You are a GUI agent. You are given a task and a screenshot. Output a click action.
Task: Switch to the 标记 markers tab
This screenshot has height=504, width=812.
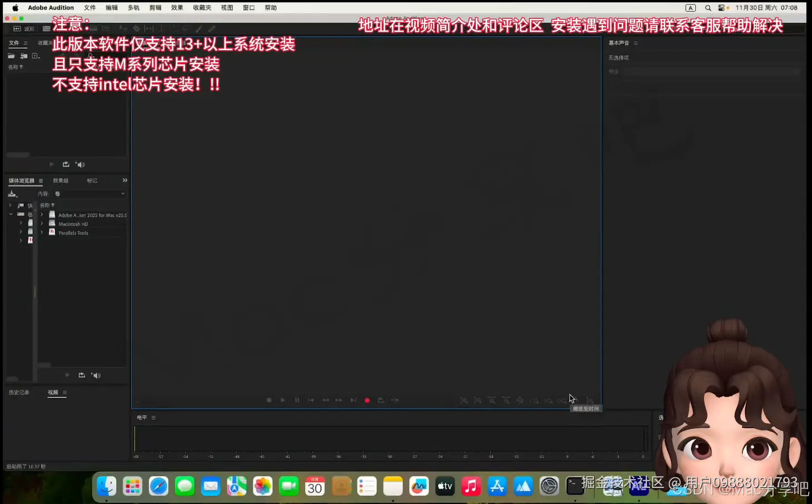pyautogui.click(x=92, y=180)
